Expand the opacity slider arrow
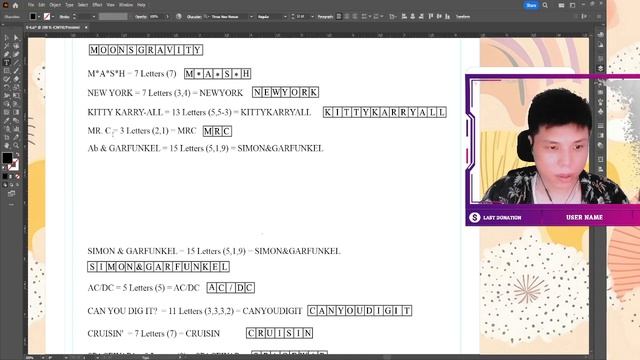The image size is (640, 360). pyautogui.click(x=167, y=17)
